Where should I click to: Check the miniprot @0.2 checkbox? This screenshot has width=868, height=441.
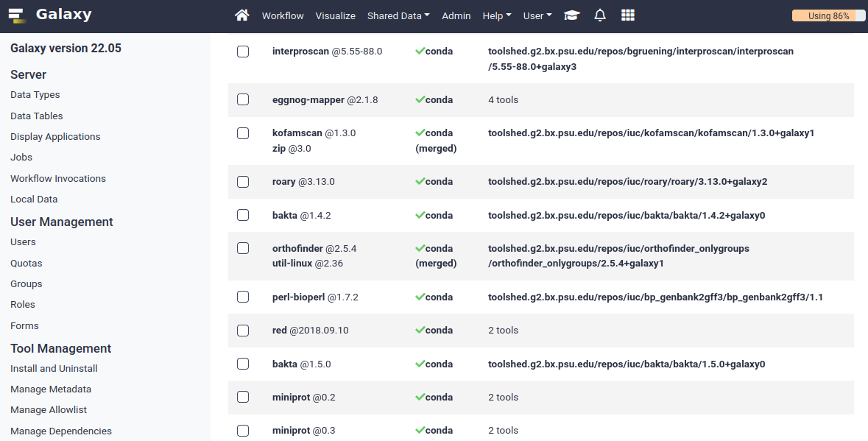point(243,397)
